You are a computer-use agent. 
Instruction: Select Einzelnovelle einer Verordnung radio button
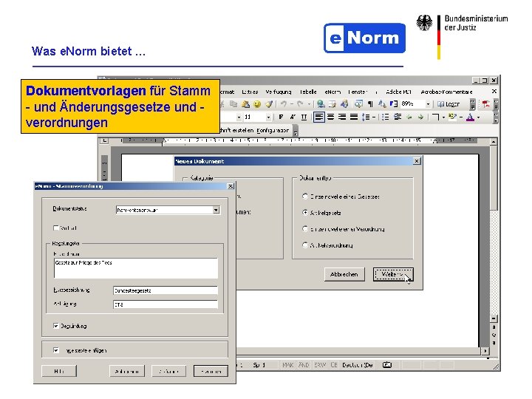pos(305,228)
